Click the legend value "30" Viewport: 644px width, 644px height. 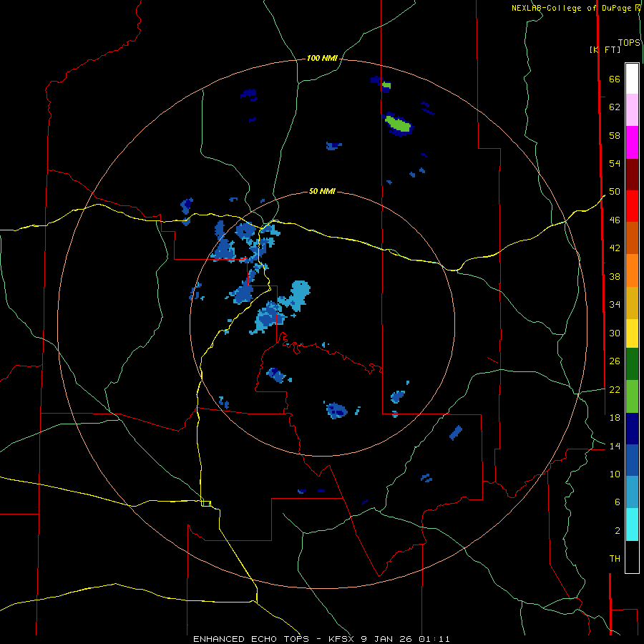[x=615, y=333]
